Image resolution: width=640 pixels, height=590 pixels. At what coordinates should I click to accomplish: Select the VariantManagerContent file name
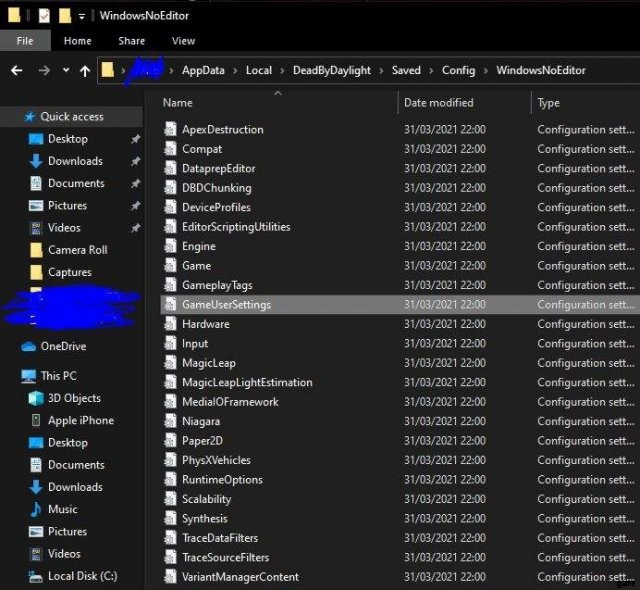pyautogui.click(x=240, y=577)
